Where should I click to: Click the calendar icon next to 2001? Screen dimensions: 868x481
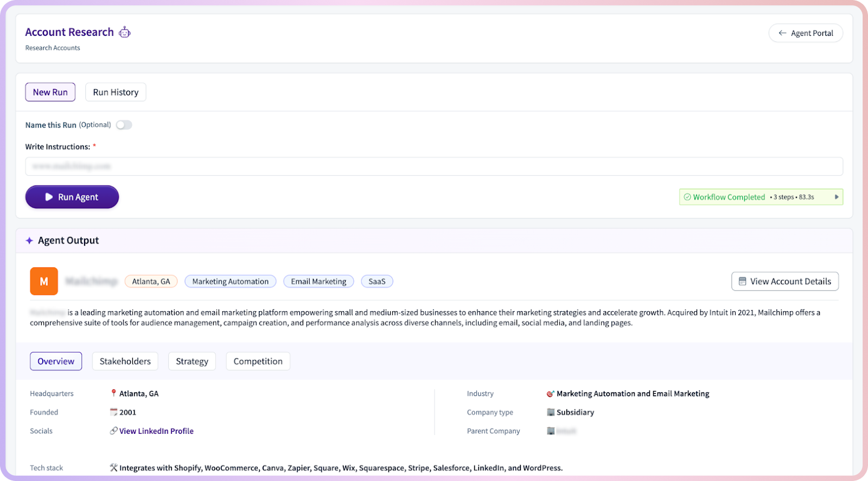113,412
